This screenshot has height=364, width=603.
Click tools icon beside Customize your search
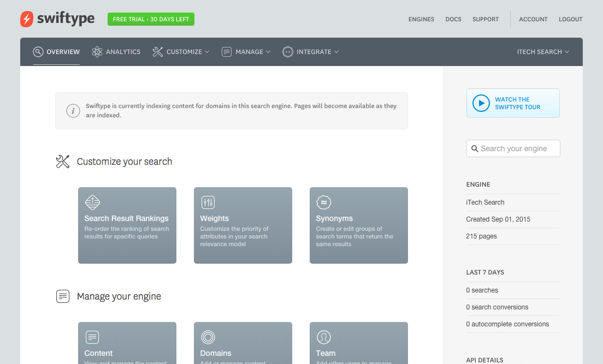click(63, 162)
